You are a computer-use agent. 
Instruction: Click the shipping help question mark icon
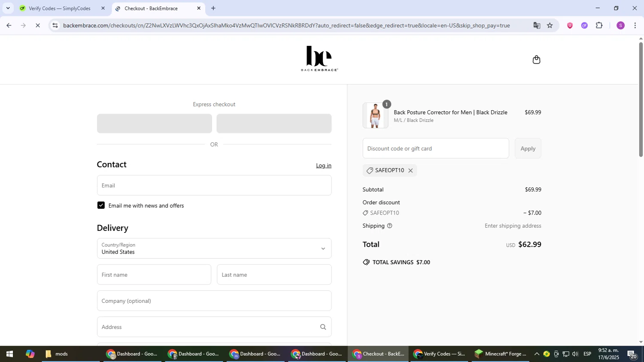(390, 226)
